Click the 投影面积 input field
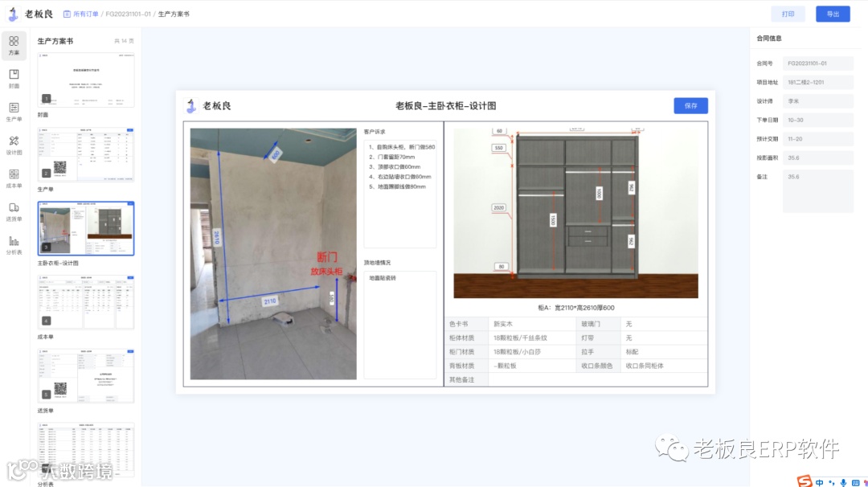This screenshot has width=868, height=487. pyautogui.click(x=817, y=158)
